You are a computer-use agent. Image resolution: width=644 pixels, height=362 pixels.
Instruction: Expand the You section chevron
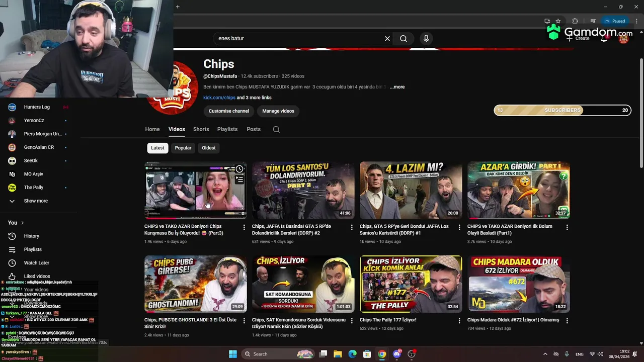pos(22,223)
